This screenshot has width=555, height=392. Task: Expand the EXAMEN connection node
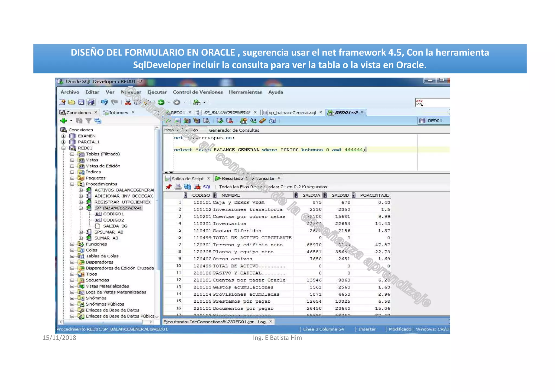[63, 136]
